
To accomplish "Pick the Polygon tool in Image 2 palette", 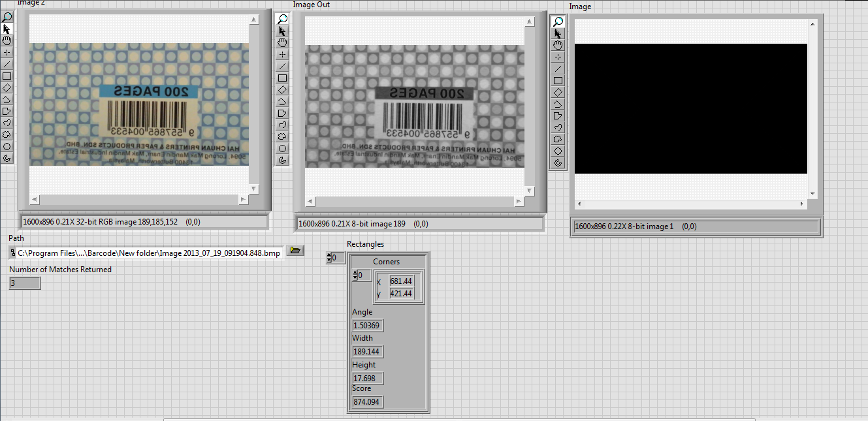I will click(x=7, y=111).
